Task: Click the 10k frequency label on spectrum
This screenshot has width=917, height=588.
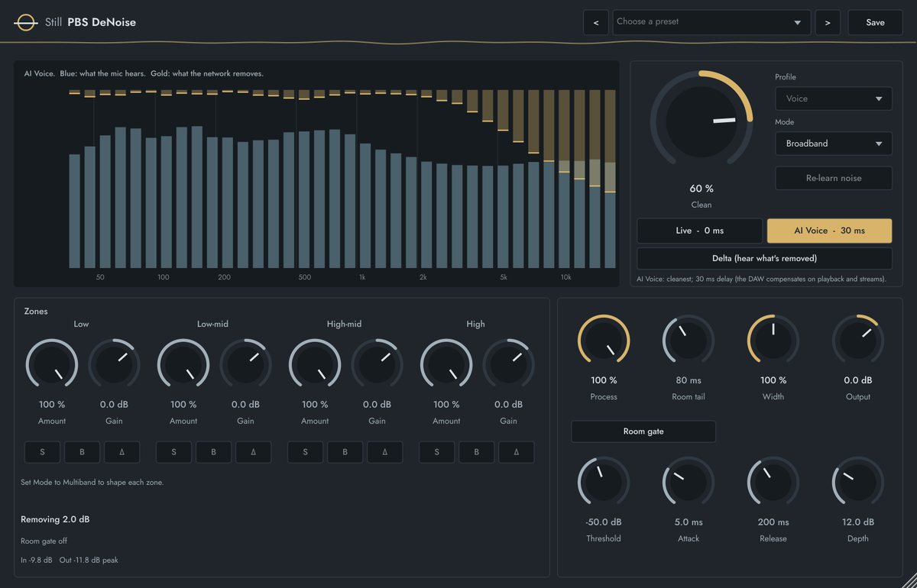Action: [566, 277]
